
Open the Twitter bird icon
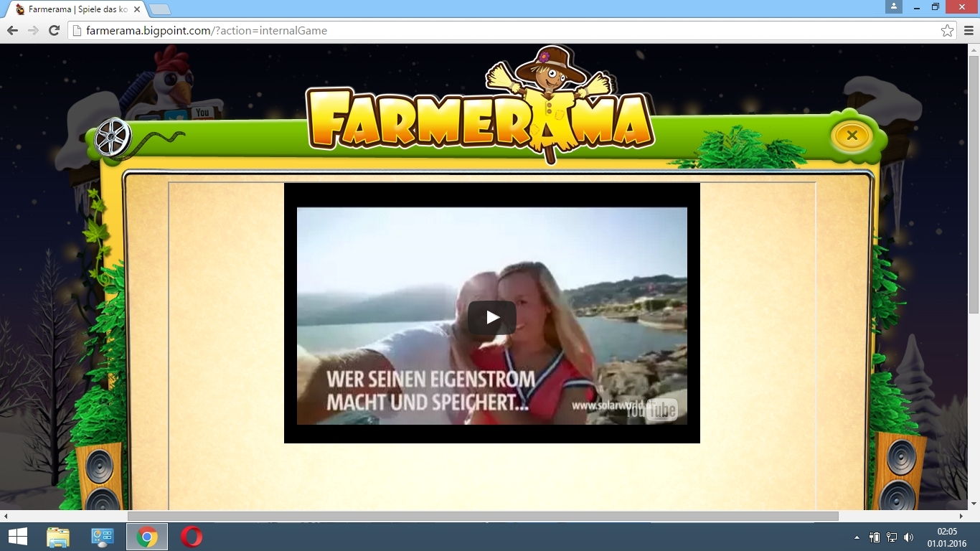click(176, 116)
